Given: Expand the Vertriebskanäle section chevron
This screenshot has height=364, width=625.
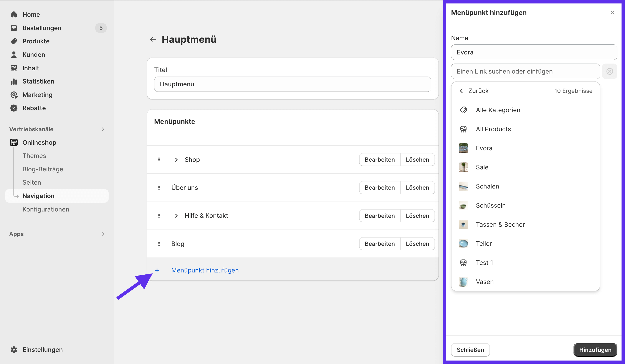Looking at the screenshot, I should tap(103, 129).
